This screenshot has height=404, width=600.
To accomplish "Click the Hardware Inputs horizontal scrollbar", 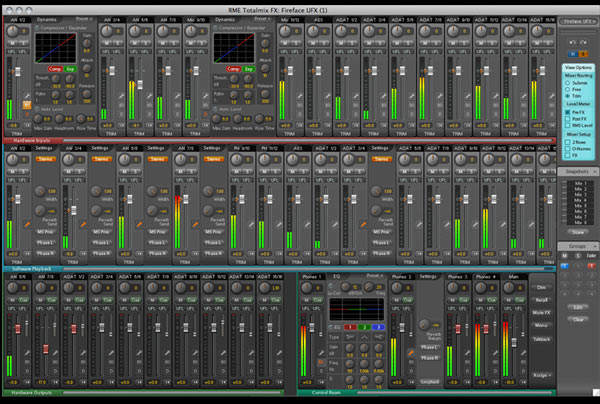I will (308, 140).
